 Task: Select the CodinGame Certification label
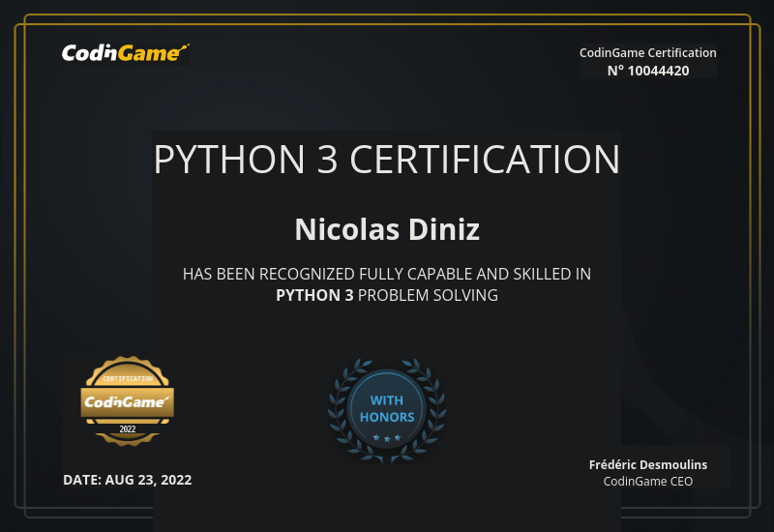647,53
